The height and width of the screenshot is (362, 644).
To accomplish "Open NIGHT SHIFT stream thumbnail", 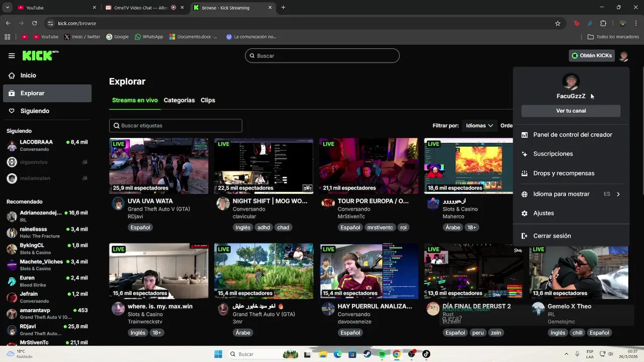I will pyautogui.click(x=264, y=166).
